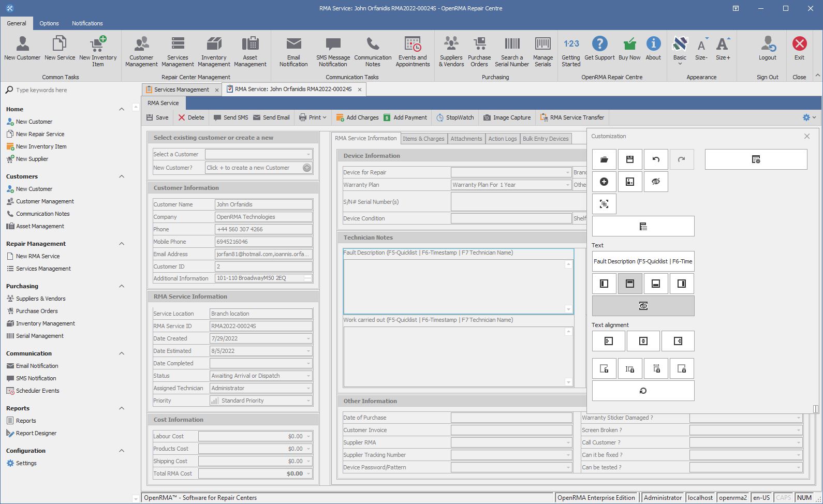The height and width of the screenshot is (504, 823).
Task: Click Report Designer in the sidebar
Action: 36,433
